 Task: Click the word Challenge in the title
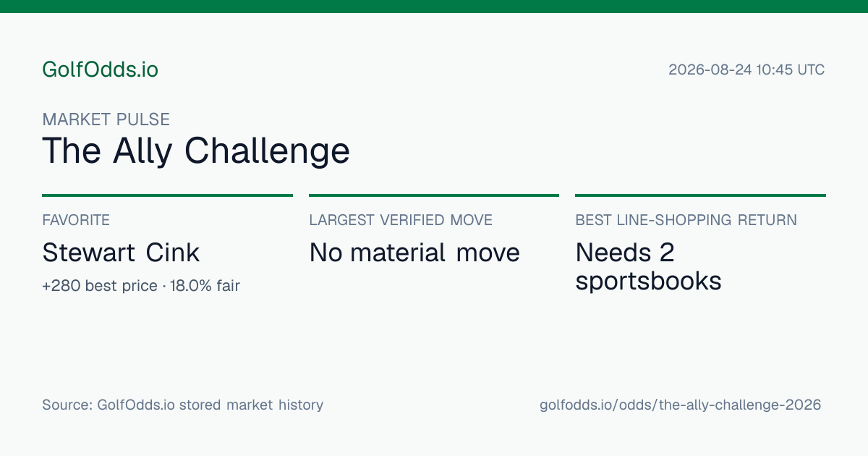point(267,151)
